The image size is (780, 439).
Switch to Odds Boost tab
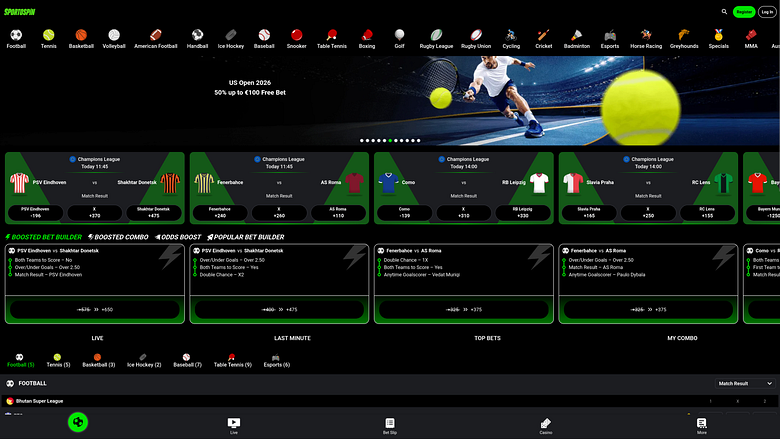coord(178,237)
